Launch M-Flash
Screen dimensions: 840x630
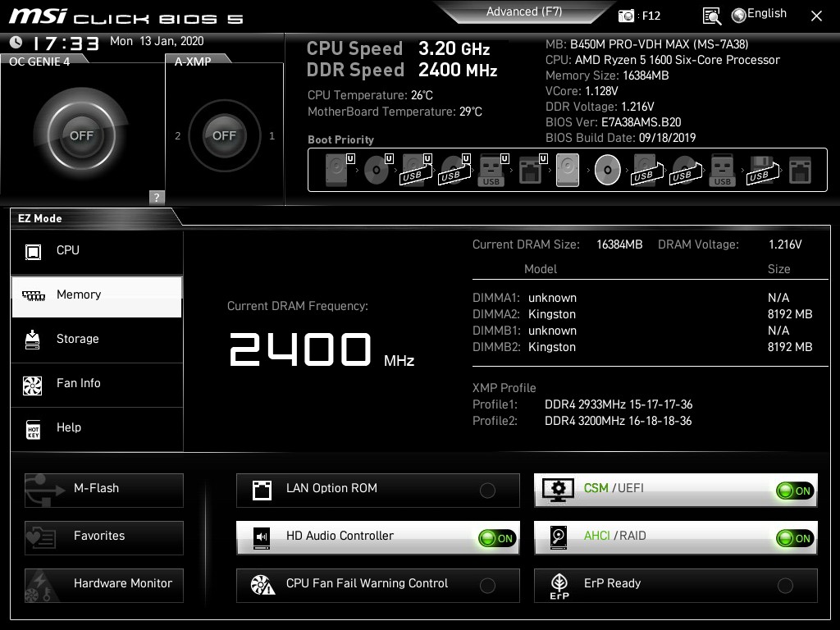(x=104, y=491)
